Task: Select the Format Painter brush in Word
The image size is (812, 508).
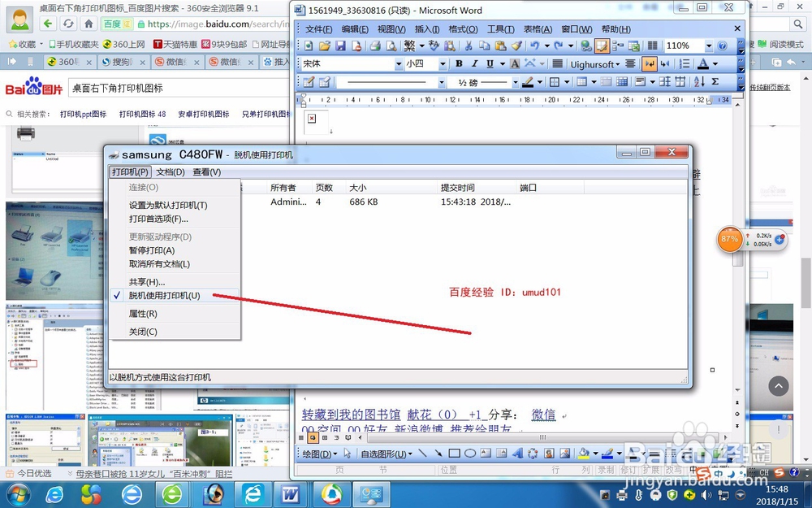Action: [x=516, y=46]
